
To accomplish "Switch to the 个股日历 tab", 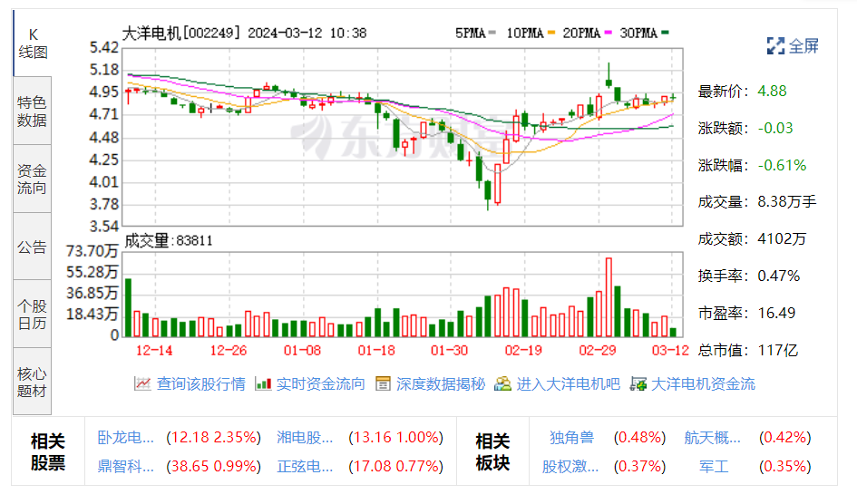I will 33,315.
